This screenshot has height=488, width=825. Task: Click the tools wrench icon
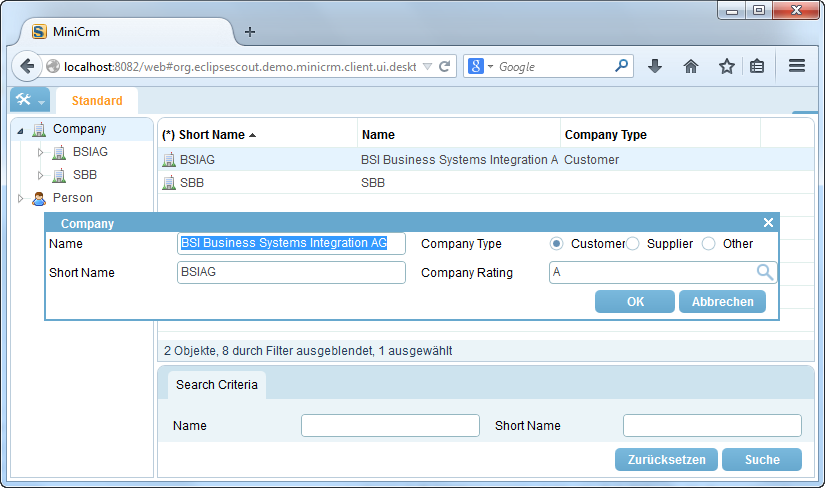coord(23,100)
